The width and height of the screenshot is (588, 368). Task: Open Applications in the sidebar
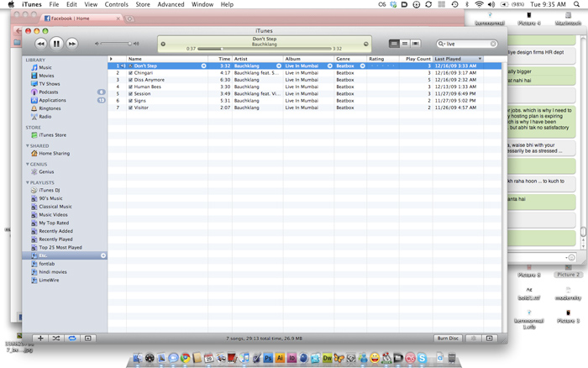click(x=52, y=101)
